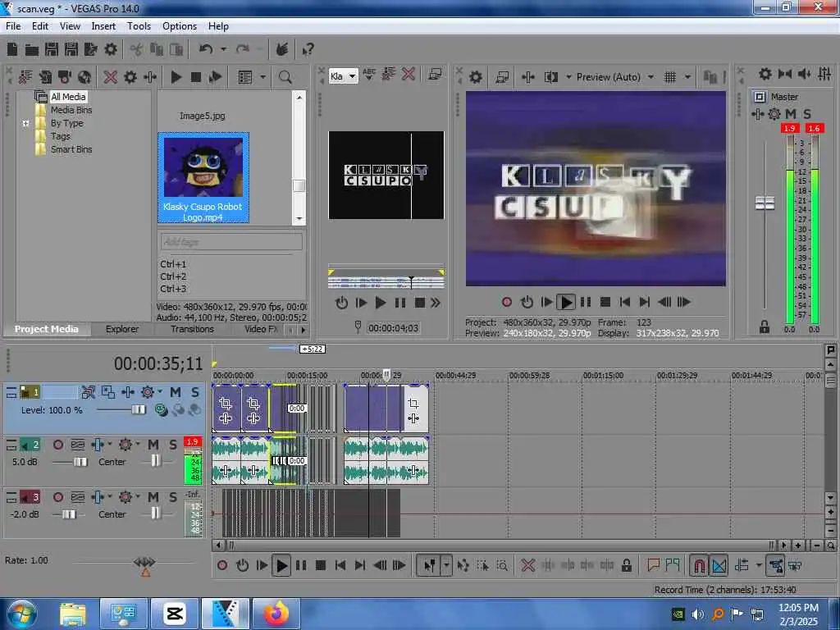Click Pan/Crop icon on the first video event
This screenshot has width=840, height=630.
225,403
